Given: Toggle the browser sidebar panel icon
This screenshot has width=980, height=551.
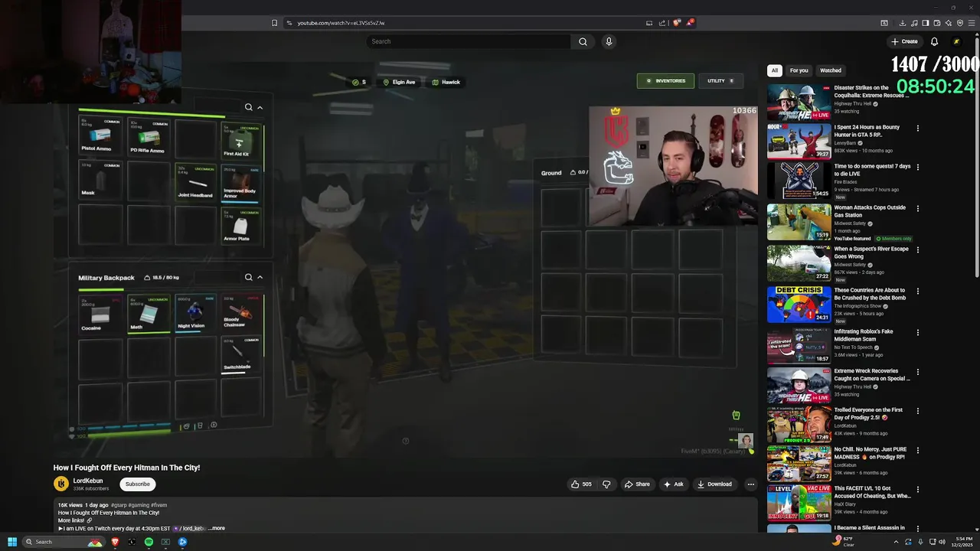Looking at the screenshot, I should click(x=926, y=23).
